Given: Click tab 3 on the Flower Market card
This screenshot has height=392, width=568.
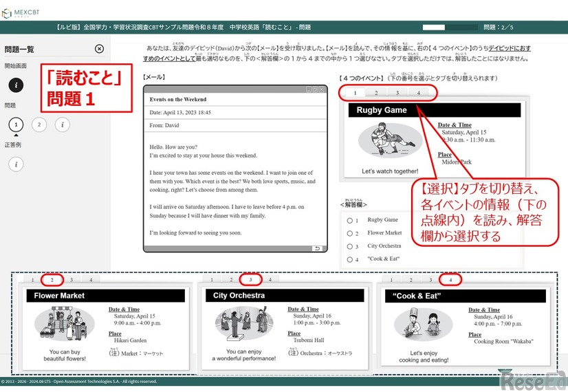Looking at the screenshot, I should point(71,280).
